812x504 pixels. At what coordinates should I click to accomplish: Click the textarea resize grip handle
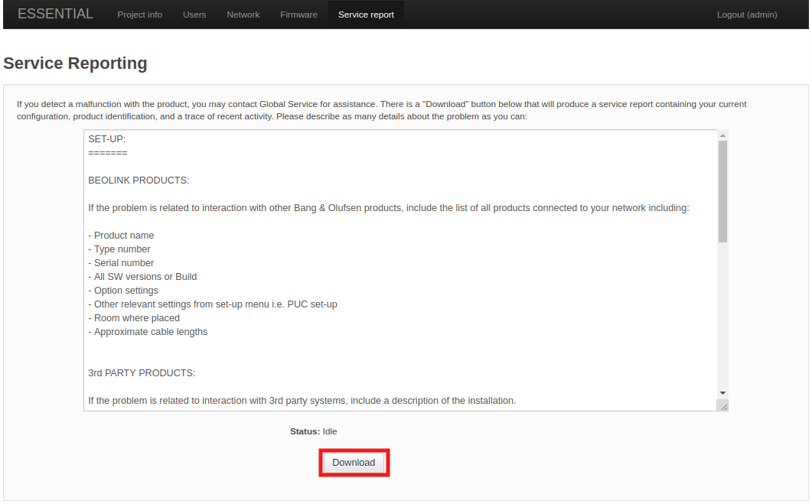coord(723,405)
